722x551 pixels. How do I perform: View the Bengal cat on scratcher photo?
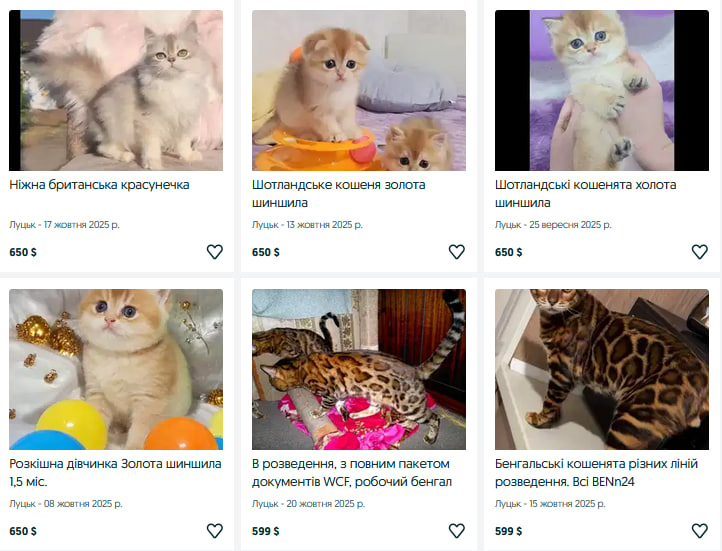(x=359, y=369)
